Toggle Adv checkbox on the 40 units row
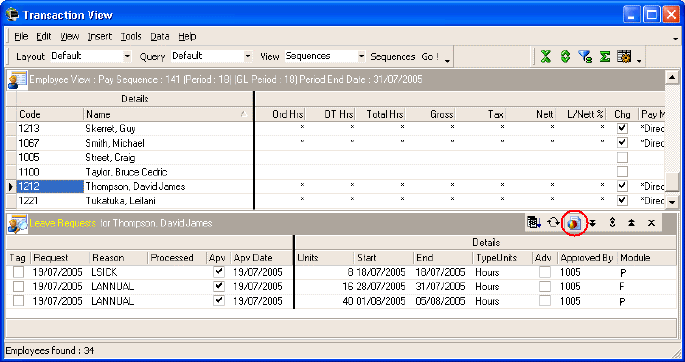This screenshot has width=685, height=362. (544, 301)
